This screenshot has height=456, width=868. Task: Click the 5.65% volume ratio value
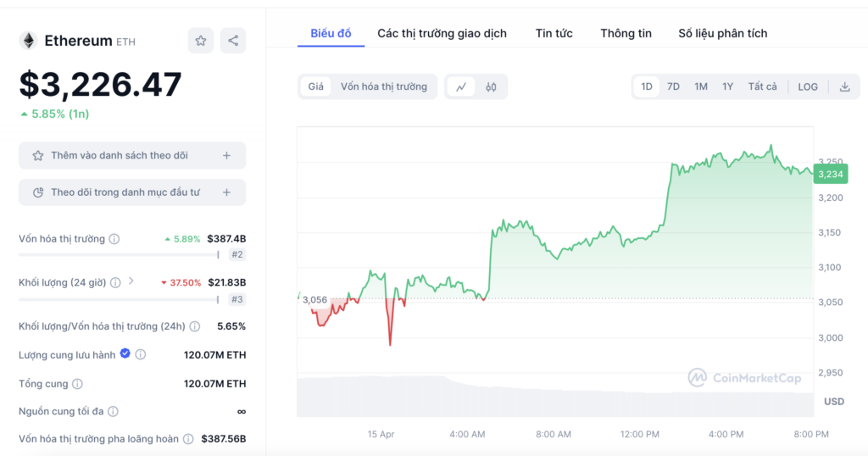[x=231, y=326]
